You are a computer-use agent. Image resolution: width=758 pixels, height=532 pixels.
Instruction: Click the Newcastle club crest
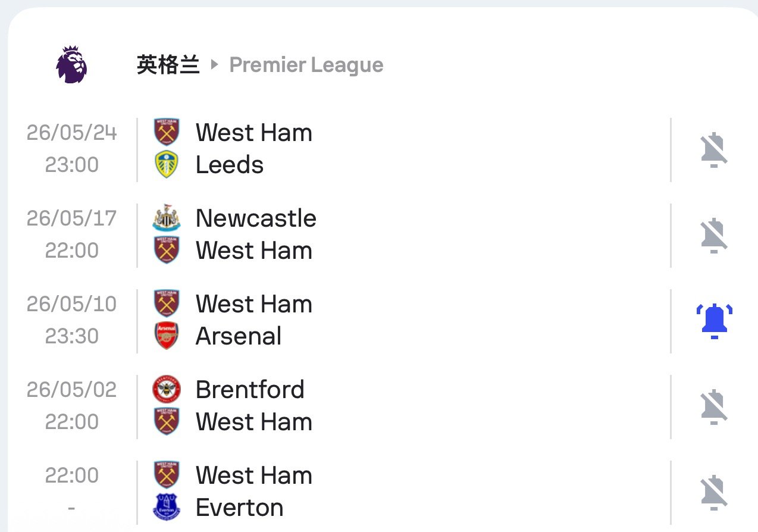pyautogui.click(x=167, y=218)
